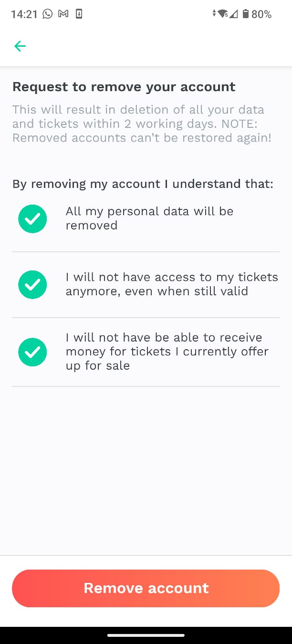The height and width of the screenshot is (644, 292).
Task: Toggle the ticket access acknowledgment checkbox
Action: [x=32, y=284]
